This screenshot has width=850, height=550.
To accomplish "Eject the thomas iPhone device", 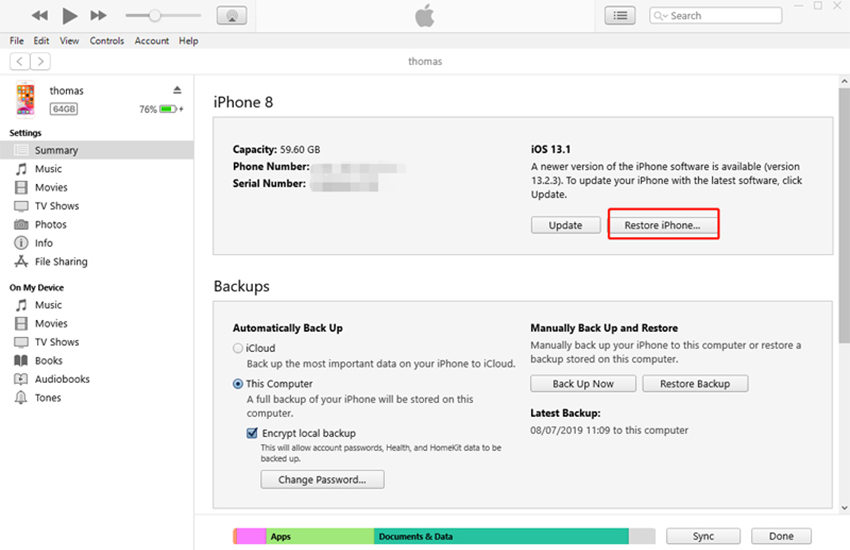I will click(177, 90).
